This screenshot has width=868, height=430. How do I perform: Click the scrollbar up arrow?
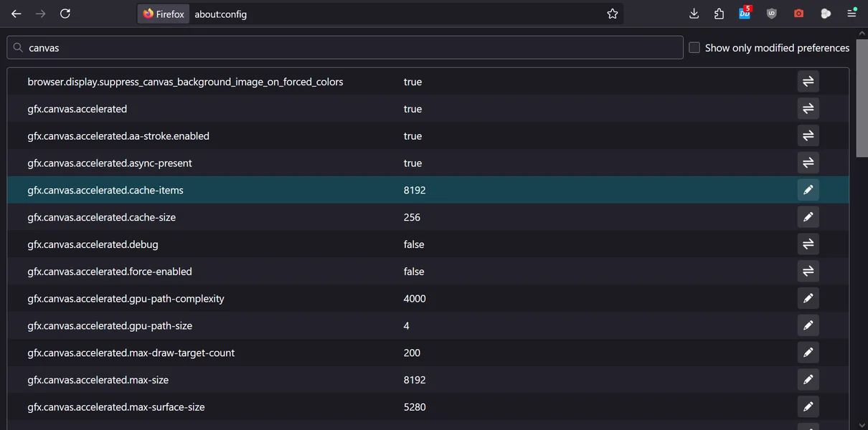pos(862,33)
